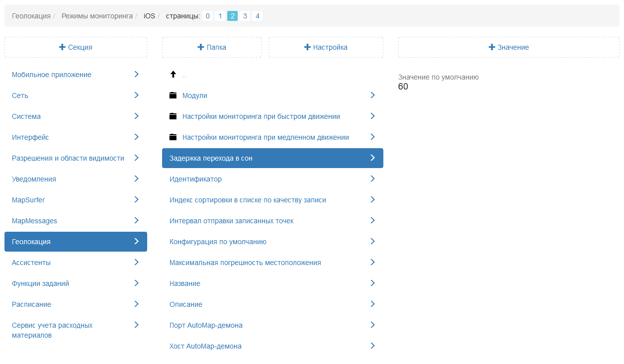Select the Задержка перехода в сон setting
The height and width of the screenshot is (364, 624).
point(272,158)
